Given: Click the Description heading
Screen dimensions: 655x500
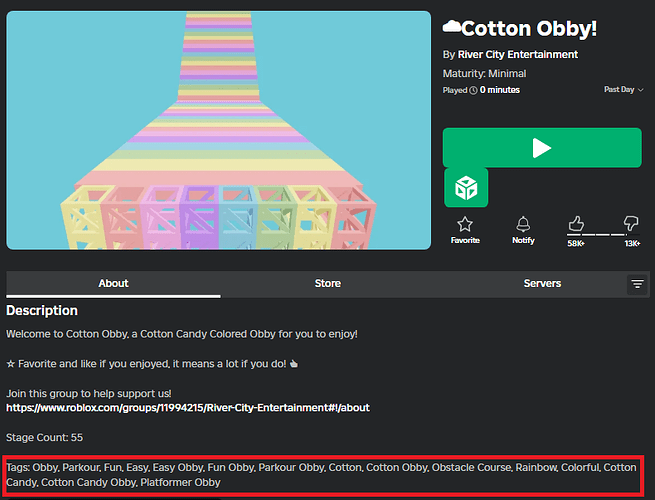Looking at the screenshot, I should (42, 310).
